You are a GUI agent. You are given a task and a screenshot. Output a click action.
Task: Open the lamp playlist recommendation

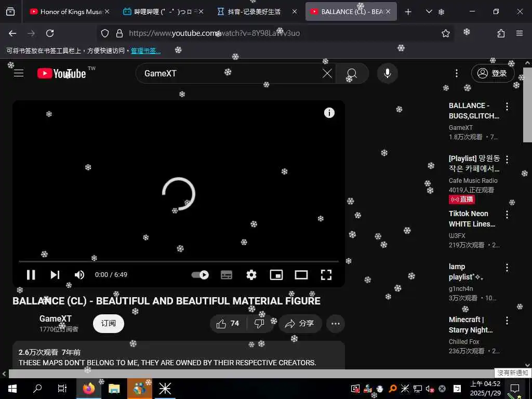click(x=466, y=272)
